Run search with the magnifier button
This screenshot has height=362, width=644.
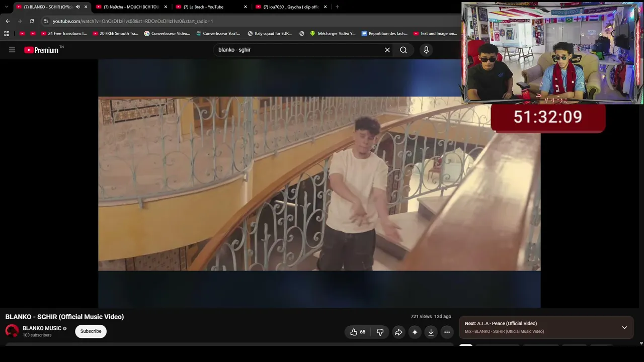pyautogui.click(x=404, y=50)
